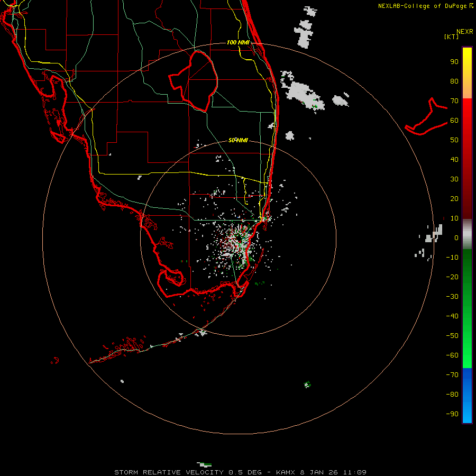
Task: Click the -20 value on the velocity scale
Action: [x=452, y=277]
